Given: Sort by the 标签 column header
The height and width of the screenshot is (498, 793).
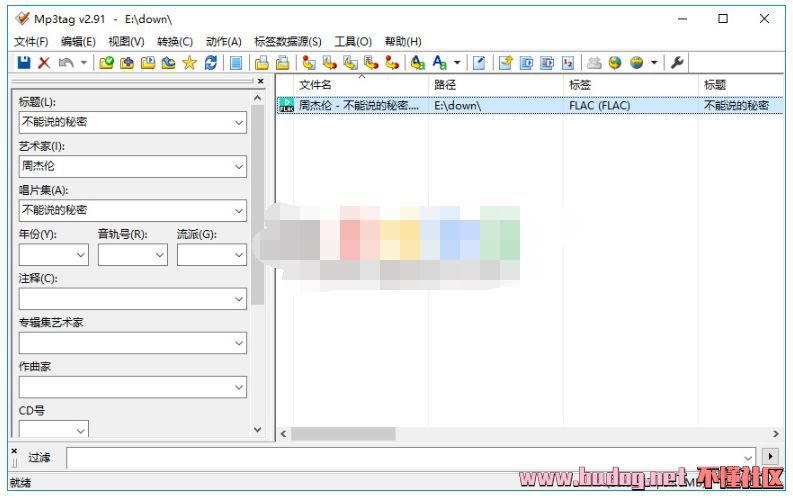Looking at the screenshot, I should pyautogui.click(x=631, y=85).
